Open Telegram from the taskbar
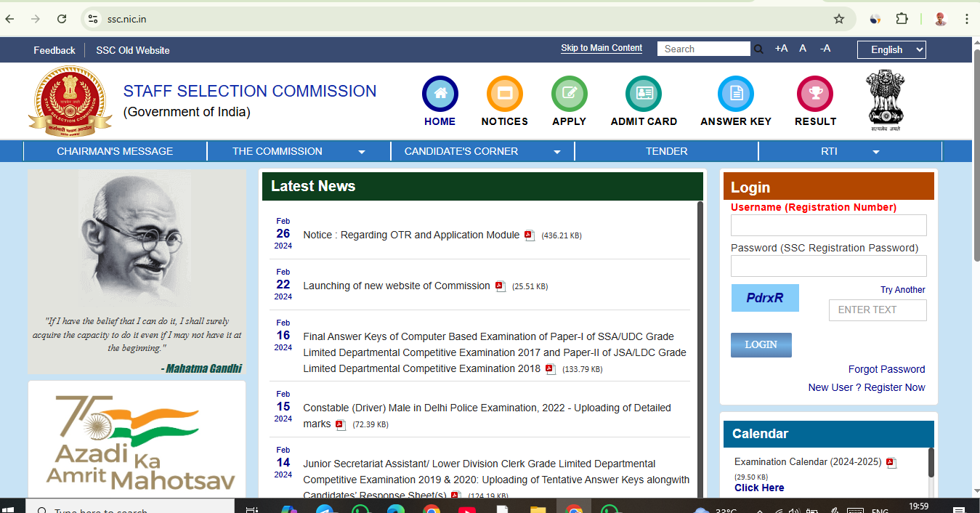980x513 pixels. pos(325,509)
